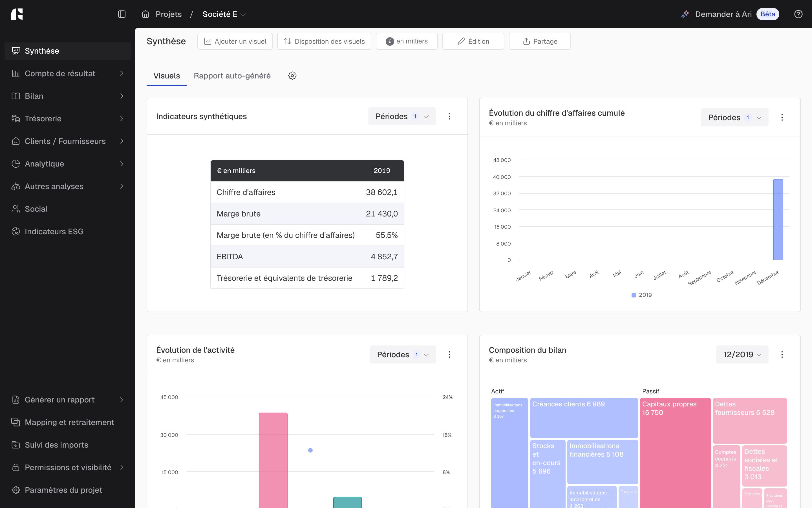Open Synthèse in the sidebar
The width and height of the screenshot is (812, 508).
(68, 51)
